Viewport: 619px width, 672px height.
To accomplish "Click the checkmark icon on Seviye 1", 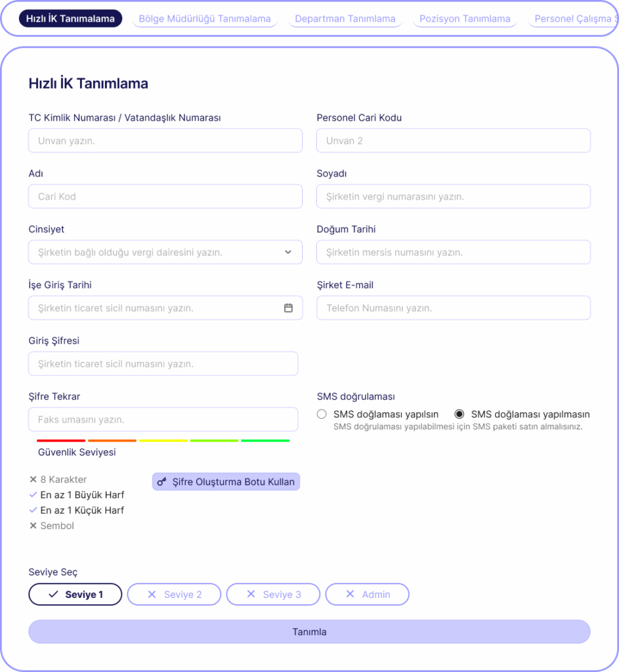I will click(x=54, y=595).
